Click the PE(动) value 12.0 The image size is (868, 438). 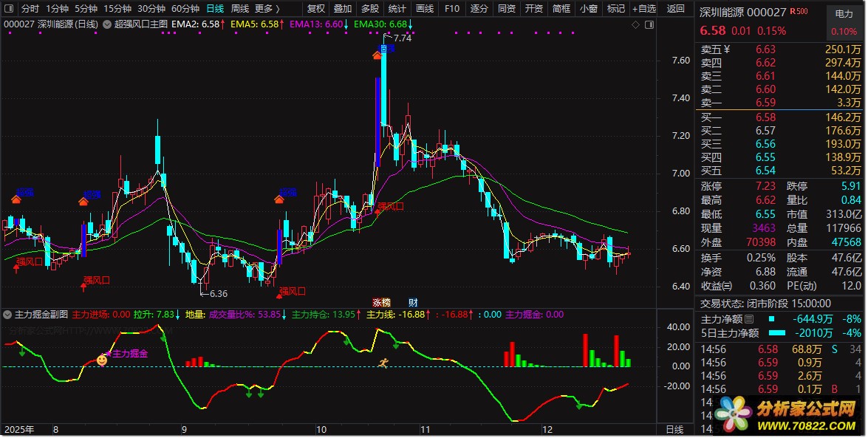tap(852, 286)
